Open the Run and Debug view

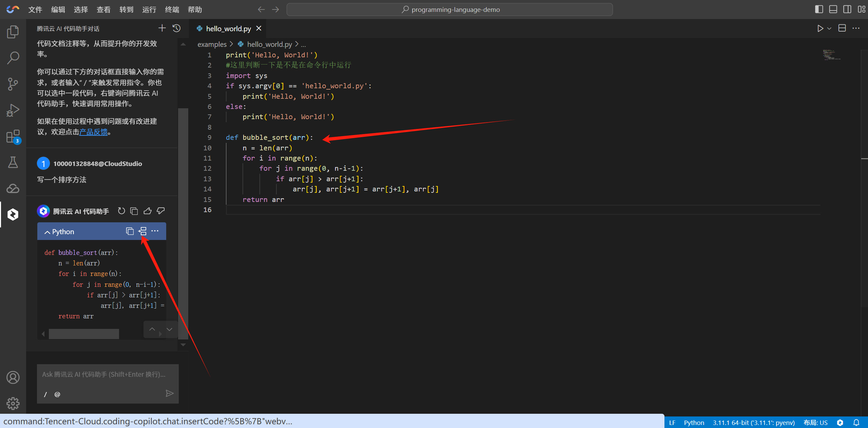coord(13,110)
